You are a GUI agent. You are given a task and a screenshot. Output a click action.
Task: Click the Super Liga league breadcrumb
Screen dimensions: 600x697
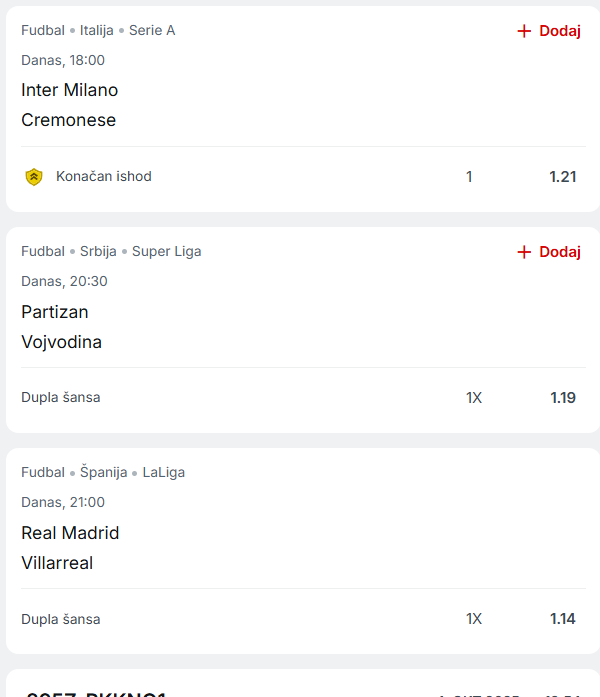[166, 251]
